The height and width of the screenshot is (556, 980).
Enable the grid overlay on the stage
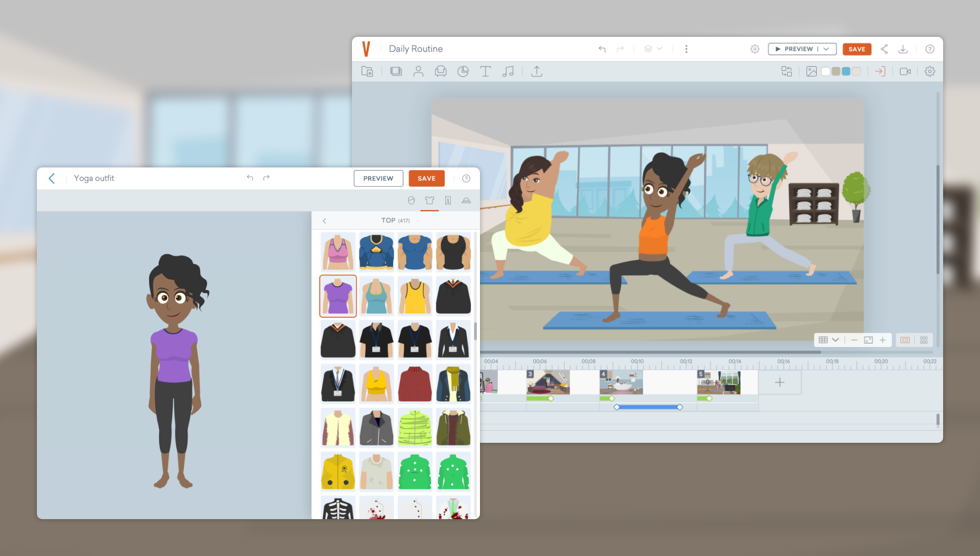(x=824, y=340)
